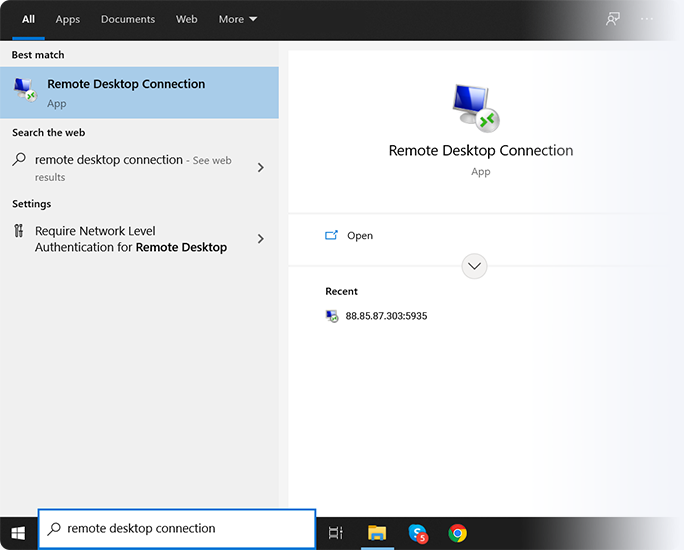Open Task View from the taskbar
Screen dimensions: 684x550
tap(336, 532)
